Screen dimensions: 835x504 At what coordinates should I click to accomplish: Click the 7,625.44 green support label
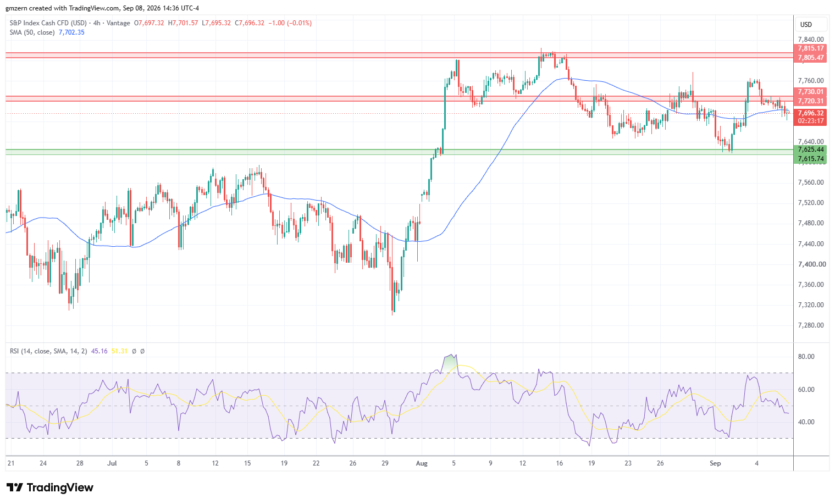pos(811,149)
